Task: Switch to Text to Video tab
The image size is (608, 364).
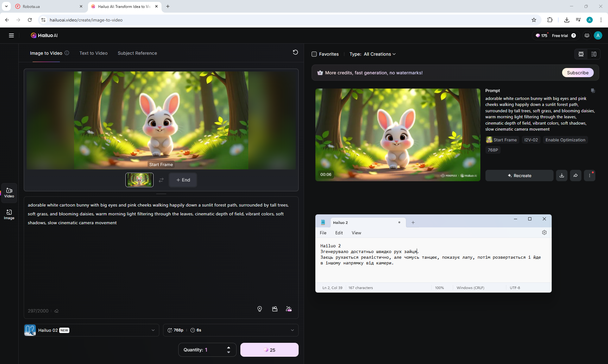Action: click(x=93, y=53)
